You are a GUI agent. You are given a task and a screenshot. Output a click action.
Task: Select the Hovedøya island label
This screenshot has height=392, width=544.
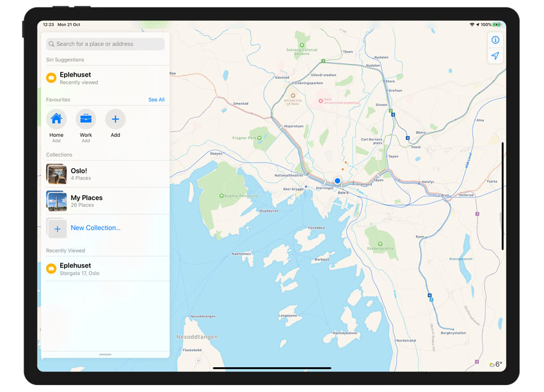pos(316,228)
